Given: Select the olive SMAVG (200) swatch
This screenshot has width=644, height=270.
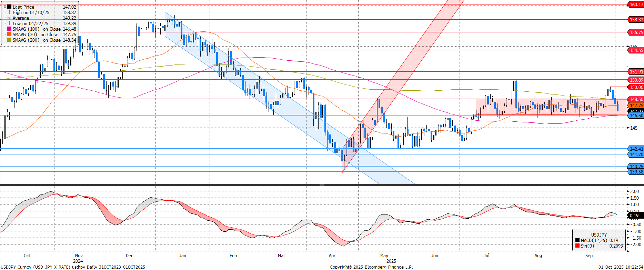Looking at the screenshot, I should point(9,40).
